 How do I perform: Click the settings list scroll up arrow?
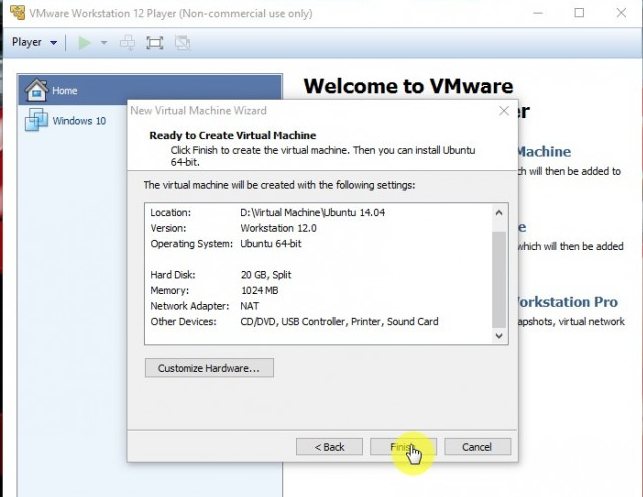point(499,213)
